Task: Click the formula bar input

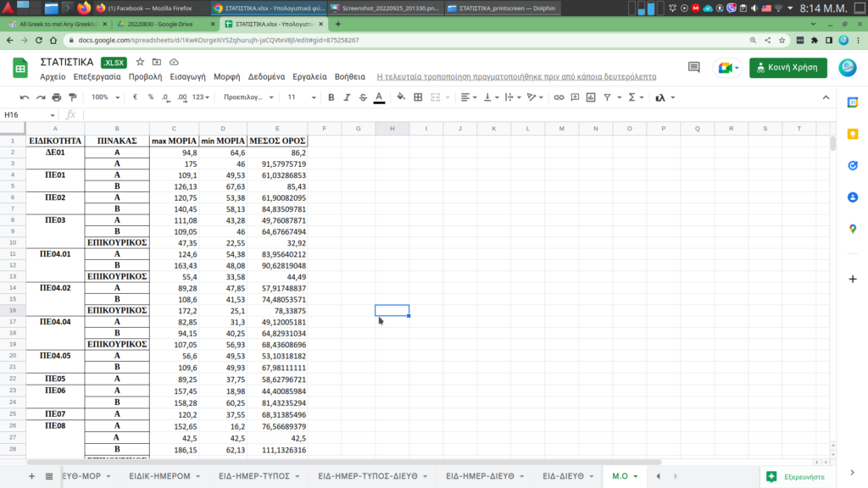Action: tap(459, 114)
